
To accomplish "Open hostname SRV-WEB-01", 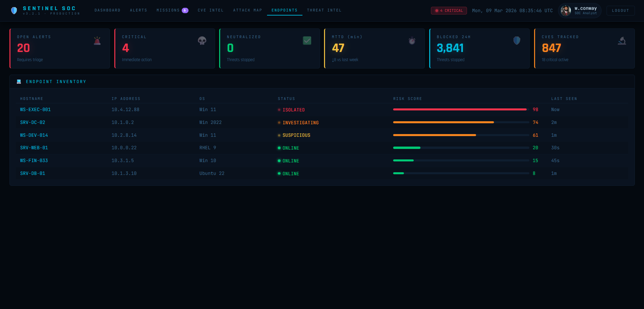I will coord(34,148).
